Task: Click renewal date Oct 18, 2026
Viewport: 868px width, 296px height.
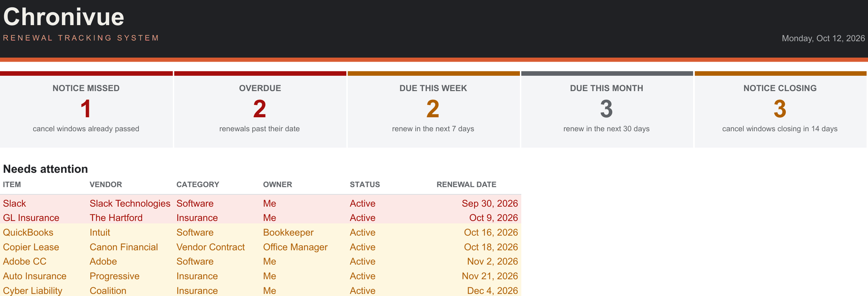Action: (x=491, y=247)
